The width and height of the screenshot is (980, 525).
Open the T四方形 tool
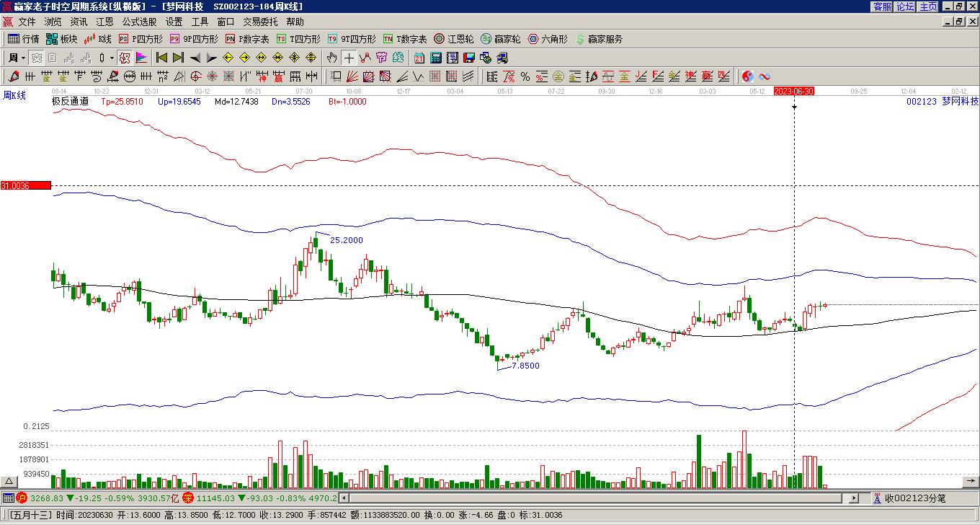pyautogui.click(x=298, y=39)
